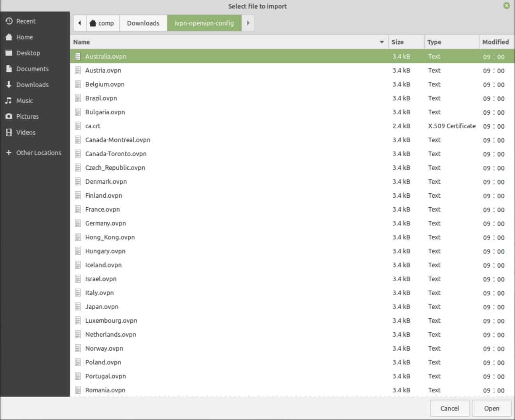Screen dimensions: 515x420
Task: Select the Australia.ovpn file
Action: (292, 57)
